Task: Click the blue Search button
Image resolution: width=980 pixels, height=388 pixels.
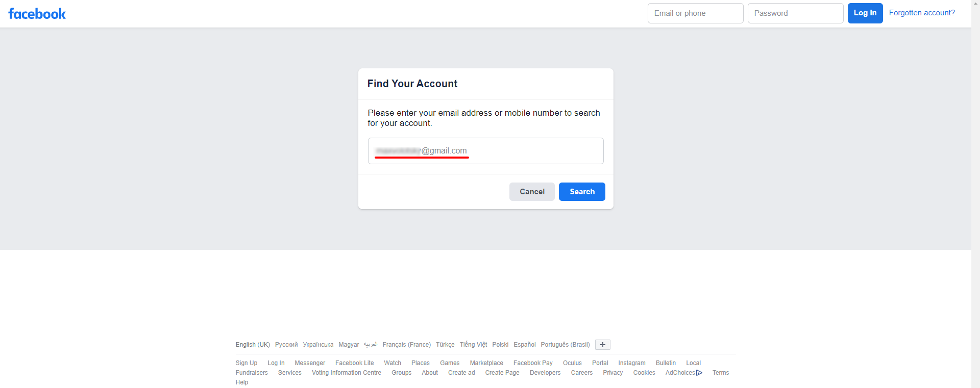Action: coord(582,192)
